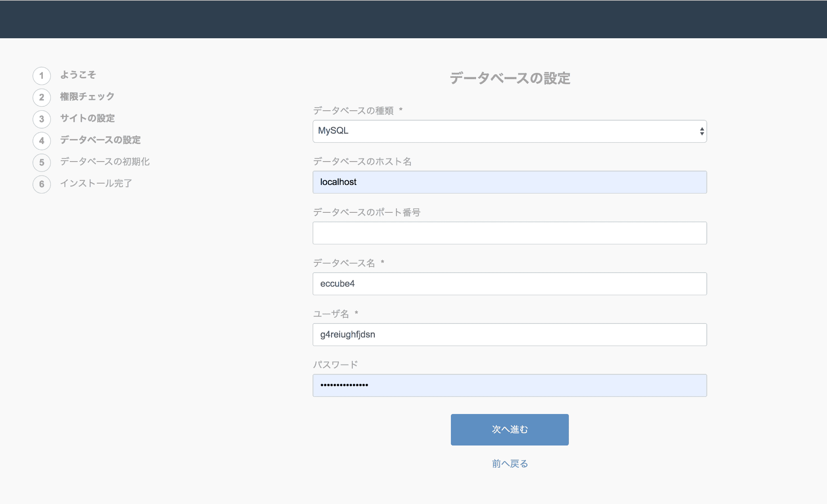Click the データベースのポート番号 field label
The image size is (827, 504).
point(367,212)
